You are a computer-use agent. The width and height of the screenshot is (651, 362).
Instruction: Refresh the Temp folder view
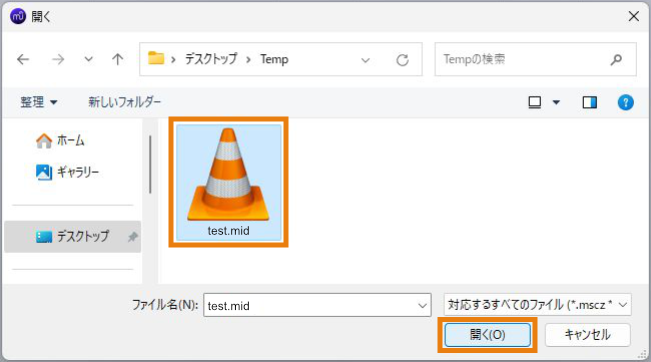click(x=402, y=60)
